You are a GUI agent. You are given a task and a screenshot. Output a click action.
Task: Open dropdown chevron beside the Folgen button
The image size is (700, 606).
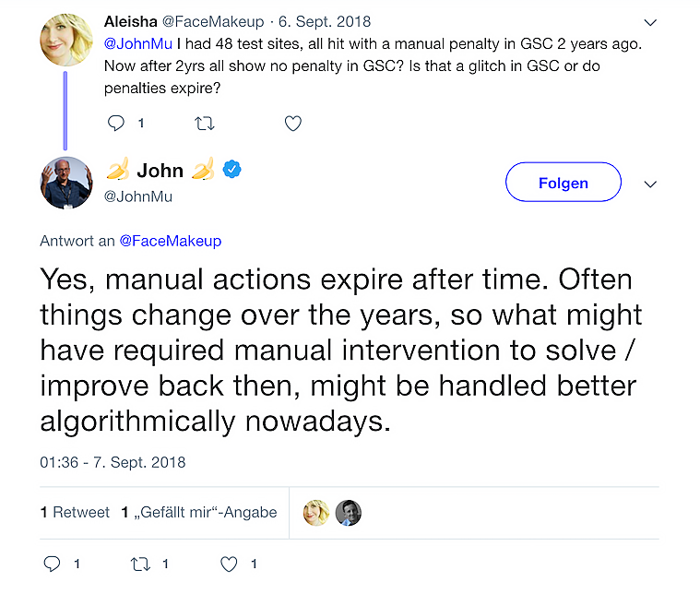tap(650, 184)
